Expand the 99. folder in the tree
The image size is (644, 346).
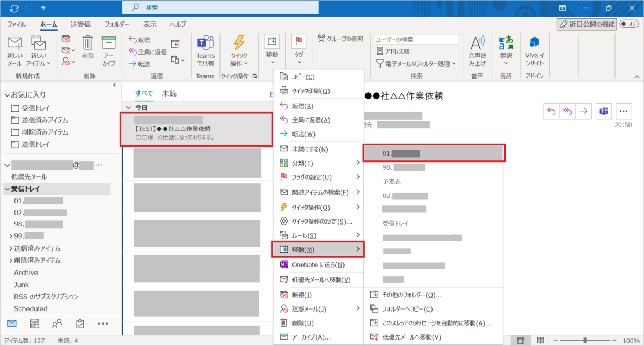[x=11, y=235]
